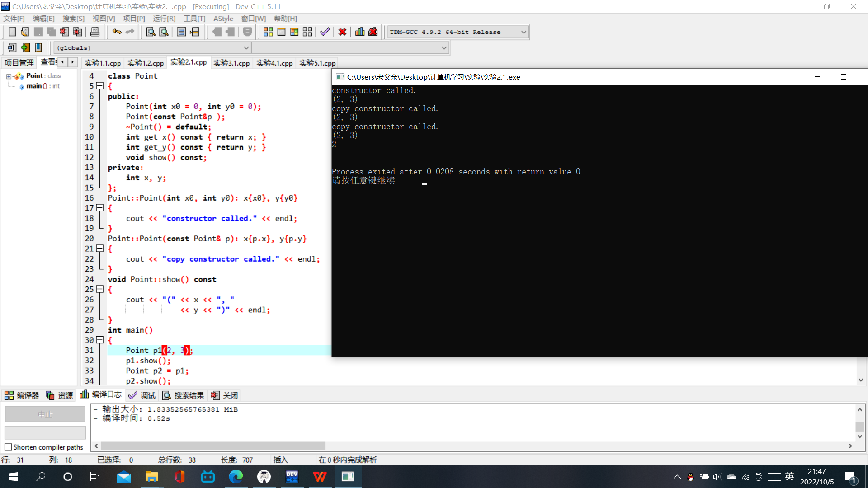Switch to the 实验3.1.cpp tab

click(x=231, y=63)
